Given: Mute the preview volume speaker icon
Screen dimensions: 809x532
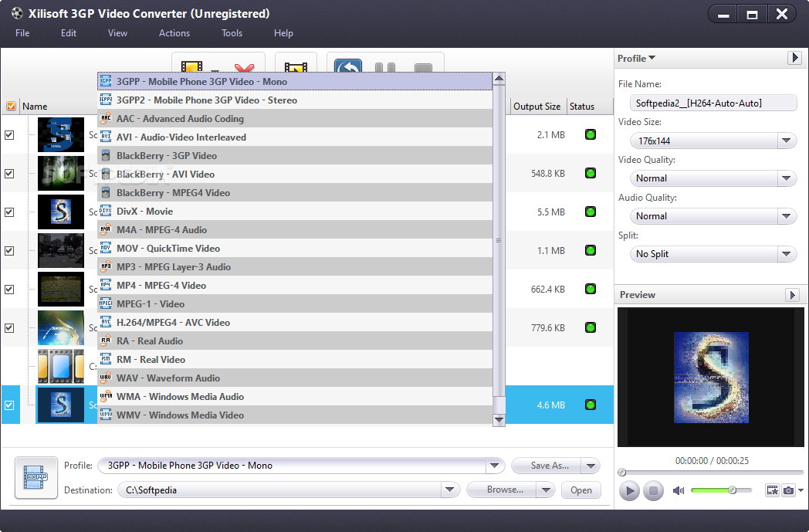Looking at the screenshot, I should click(678, 490).
